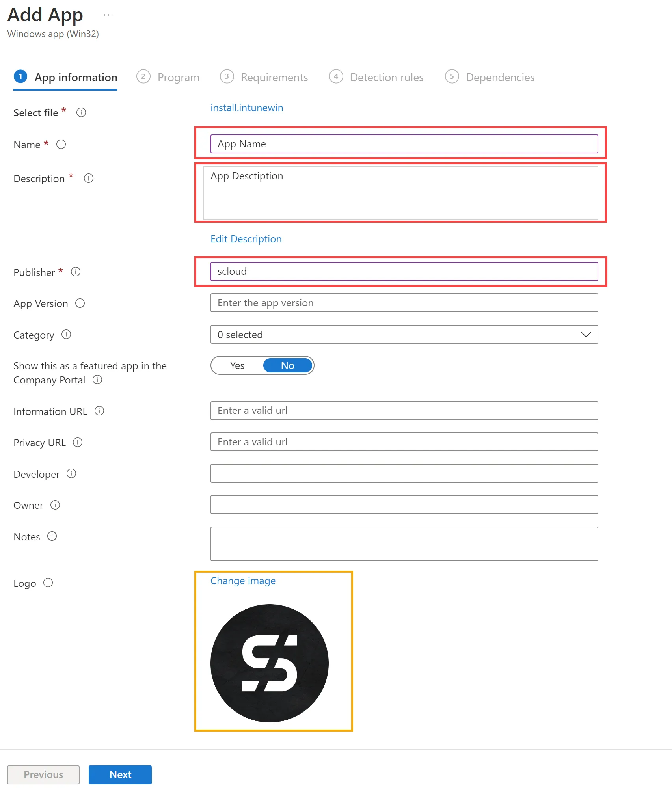This screenshot has height=793, width=672.
Task: Switch to the Requirements tab
Action: pos(264,77)
